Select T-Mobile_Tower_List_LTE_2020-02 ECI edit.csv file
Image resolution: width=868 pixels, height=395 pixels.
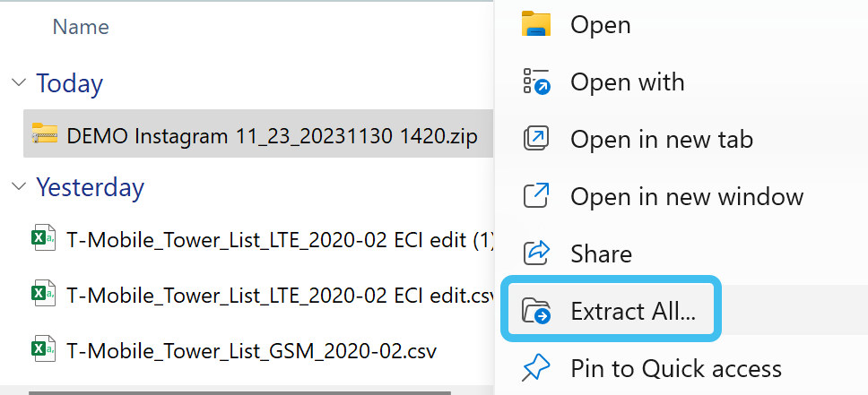280,294
